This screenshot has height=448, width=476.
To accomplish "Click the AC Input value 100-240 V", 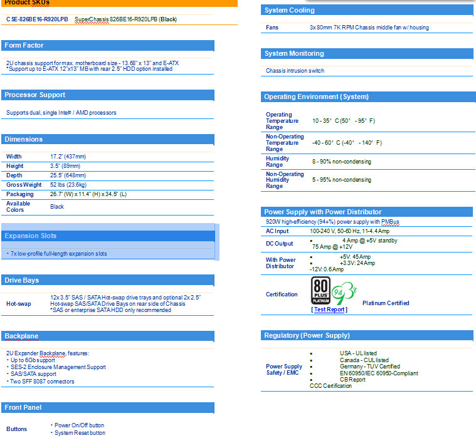I will coord(349,231).
